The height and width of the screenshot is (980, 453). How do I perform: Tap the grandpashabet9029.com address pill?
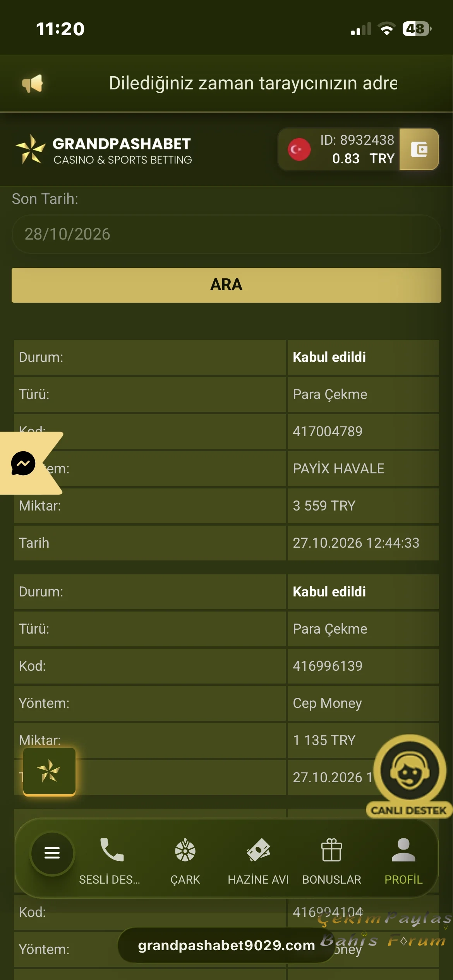pos(226,945)
